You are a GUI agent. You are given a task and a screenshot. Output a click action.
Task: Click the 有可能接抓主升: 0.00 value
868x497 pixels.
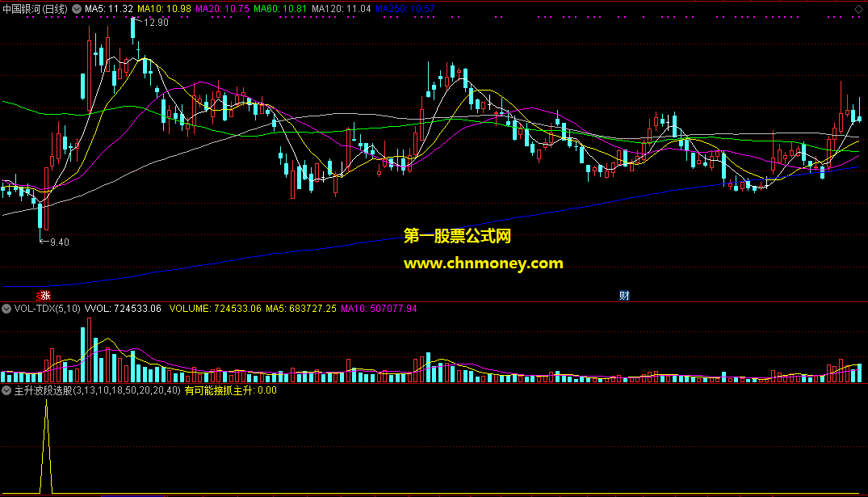231,390
